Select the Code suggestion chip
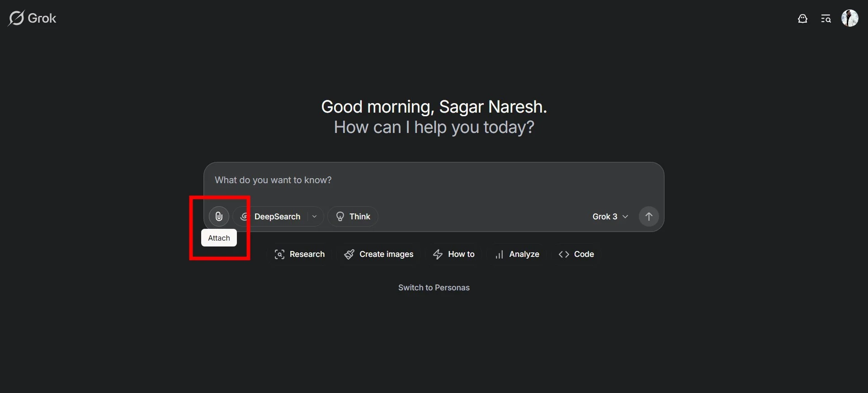The height and width of the screenshot is (393, 868). pyautogui.click(x=576, y=254)
